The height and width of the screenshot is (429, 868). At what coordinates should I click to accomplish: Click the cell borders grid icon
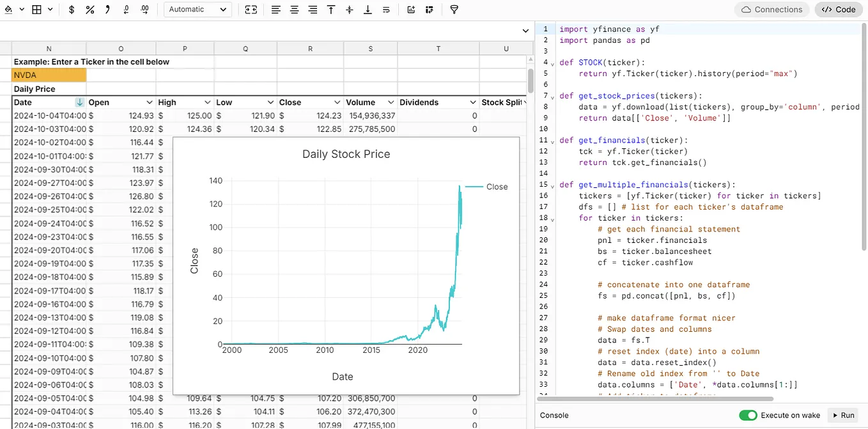coord(37,10)
